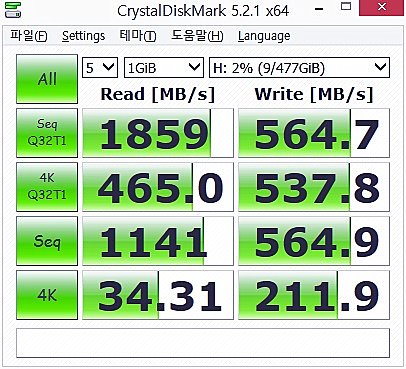Screen dimensions: 406x369
Task: Expand the test count dropdown showing 5
Action: click(x=100, y=68)
